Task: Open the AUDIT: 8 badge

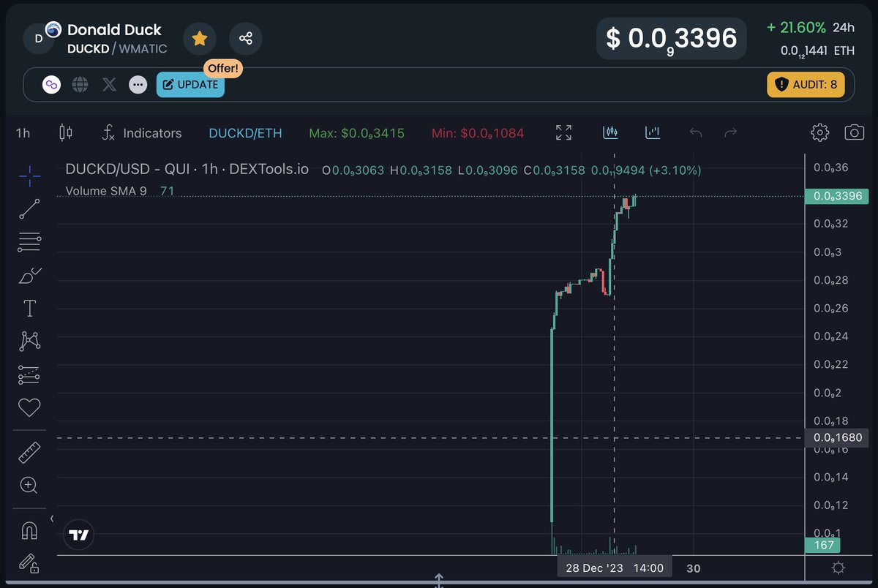Action: [806, 85]
